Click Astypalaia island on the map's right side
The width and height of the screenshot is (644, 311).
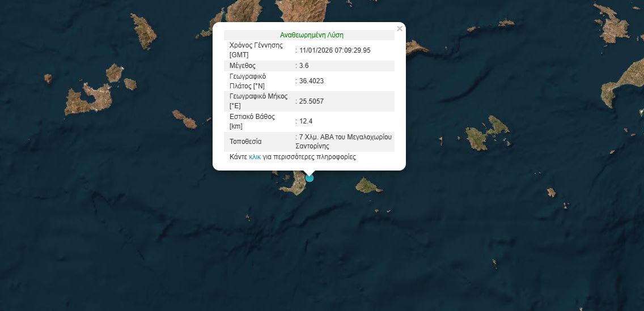(x=485, y=134)
